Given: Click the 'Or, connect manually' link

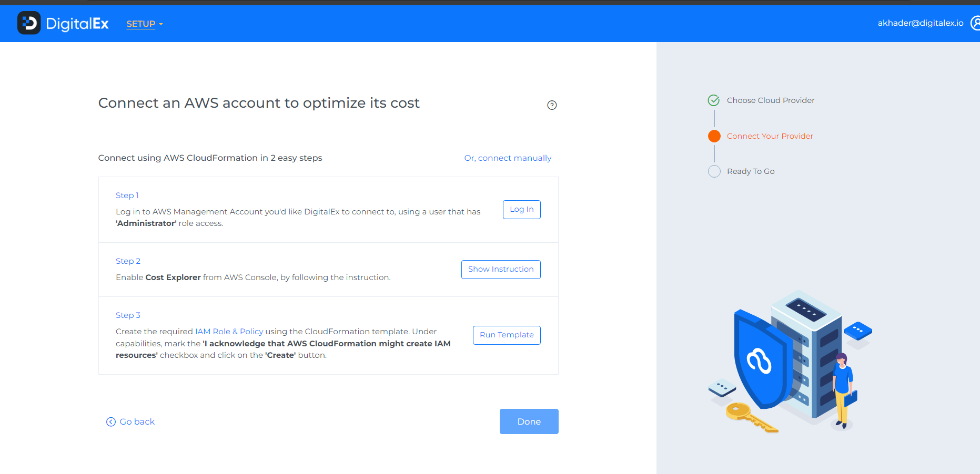Looking at the screenshot, I should (x=508, y=158).
